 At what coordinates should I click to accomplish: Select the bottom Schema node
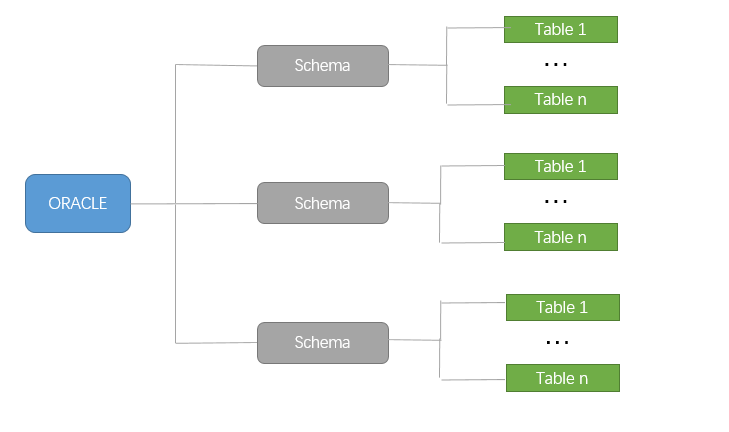click(322, 342)
